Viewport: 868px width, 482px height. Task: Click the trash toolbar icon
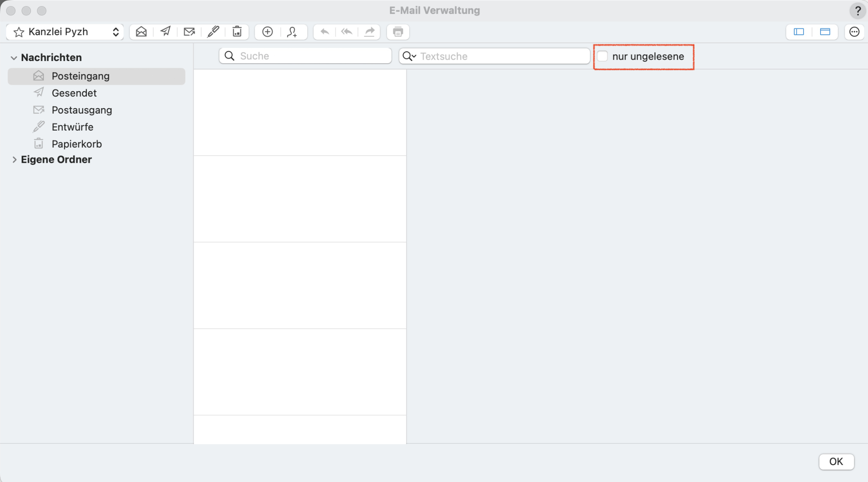[237, 32]
